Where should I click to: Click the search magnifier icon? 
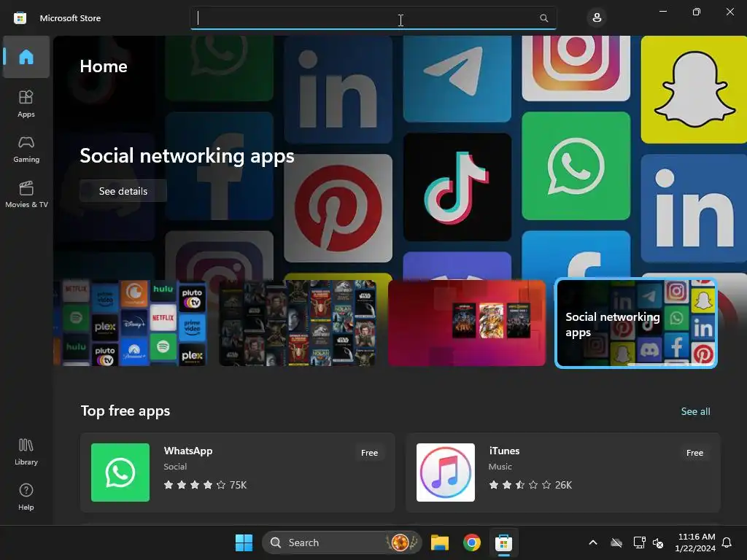point(543,18)
